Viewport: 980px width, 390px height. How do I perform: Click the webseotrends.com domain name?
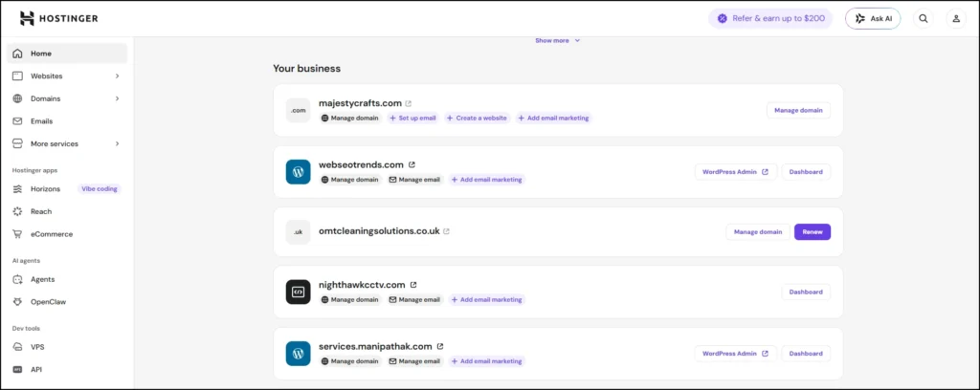tap(361, 164)
